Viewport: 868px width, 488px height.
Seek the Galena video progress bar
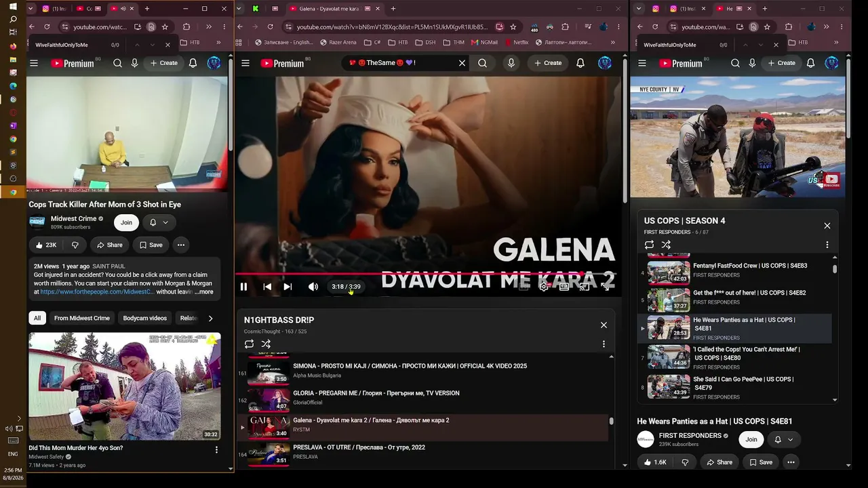428,274
